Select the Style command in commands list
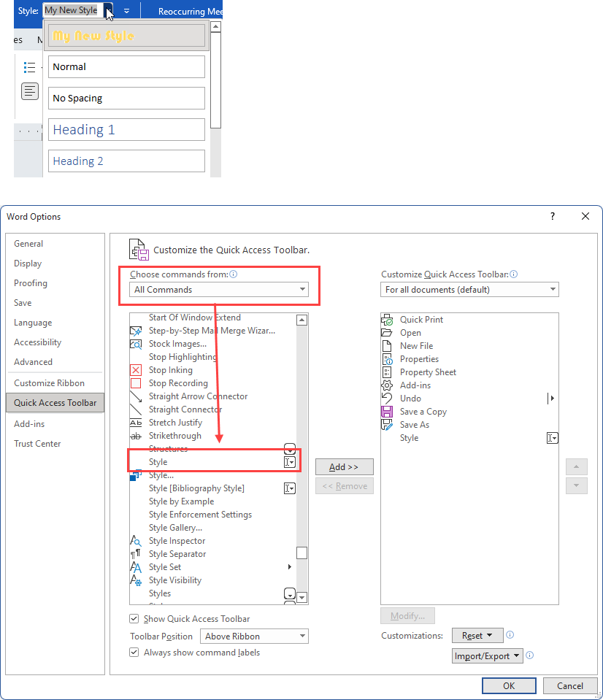This screenshot has height=700, width=603. tap(213, 462)
